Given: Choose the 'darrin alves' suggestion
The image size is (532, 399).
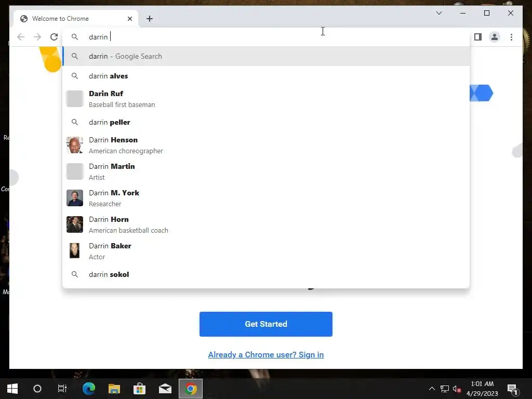Looking at the screenshot, I should (x=267, y=76).
